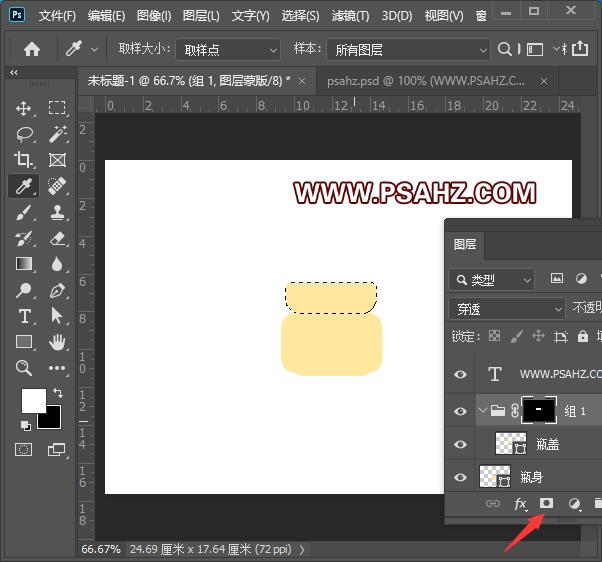Hide the WWW.PSAHZ.COM text layer
The height and width of the screenshot is (562, 602).
click(x=460, y=374)
